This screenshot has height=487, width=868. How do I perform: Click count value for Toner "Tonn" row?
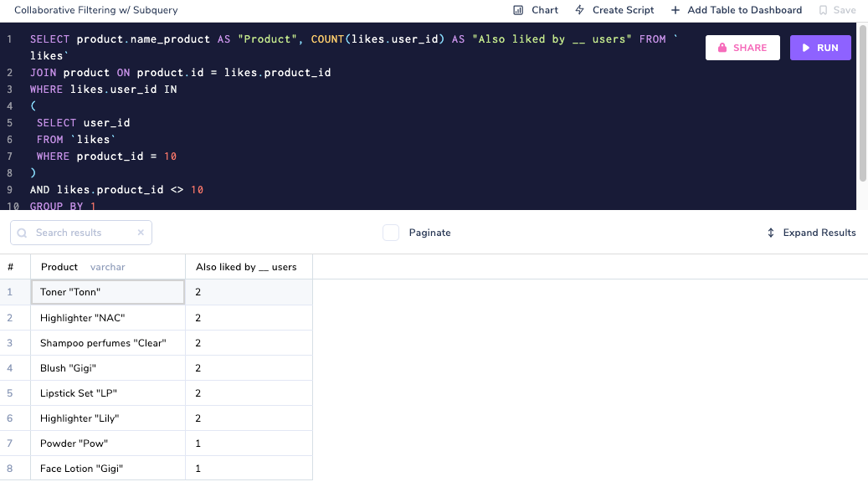pyautogui.click(x=249, y=292)
